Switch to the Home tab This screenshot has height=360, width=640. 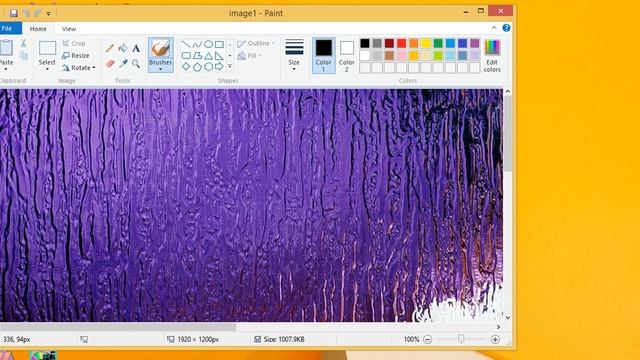38,29
